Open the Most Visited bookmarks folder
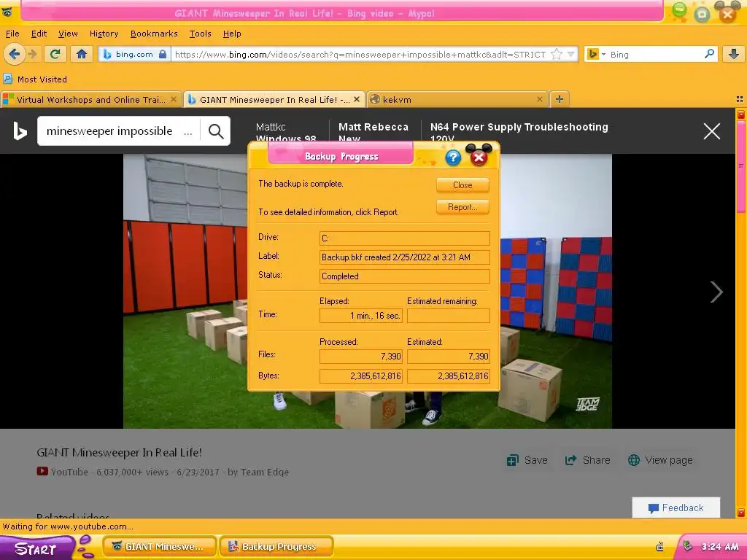Screen dimensions: 747x560 35,79
